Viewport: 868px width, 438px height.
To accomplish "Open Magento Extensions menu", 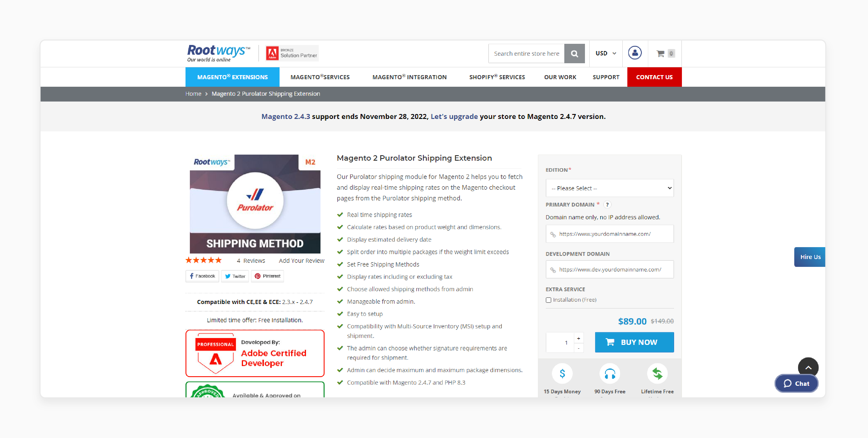I will pos(233,77).
